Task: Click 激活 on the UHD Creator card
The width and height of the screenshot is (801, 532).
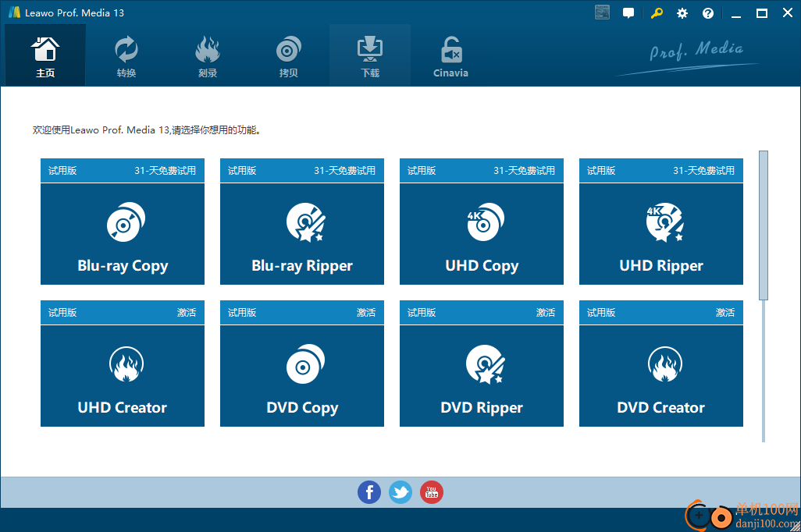Action: (187, 313)
